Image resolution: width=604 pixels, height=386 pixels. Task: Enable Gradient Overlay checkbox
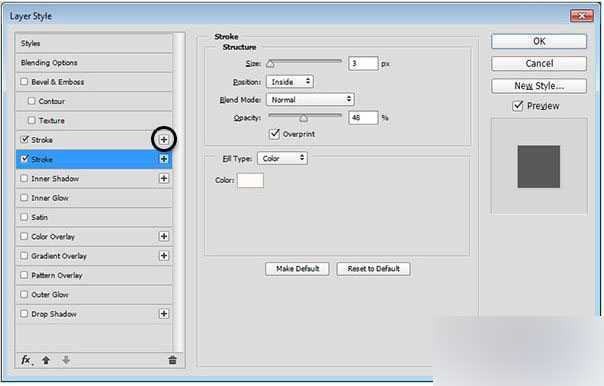24,256
